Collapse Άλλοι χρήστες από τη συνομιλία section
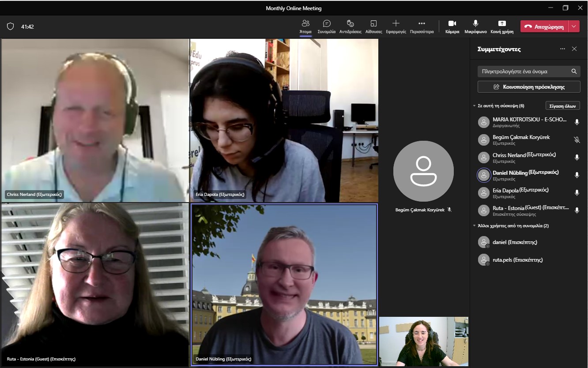The height and width of the screenshot is (368, 588). [474, 226]
